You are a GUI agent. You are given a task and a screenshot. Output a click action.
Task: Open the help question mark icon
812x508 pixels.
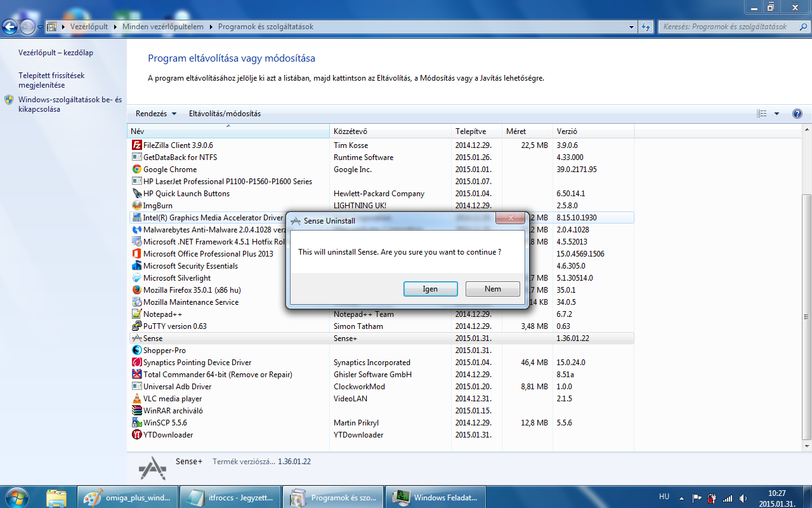coord(797,114)
